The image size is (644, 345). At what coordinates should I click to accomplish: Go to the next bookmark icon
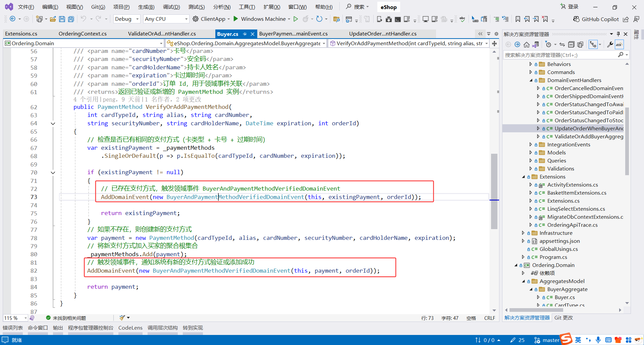click(536, 19)
